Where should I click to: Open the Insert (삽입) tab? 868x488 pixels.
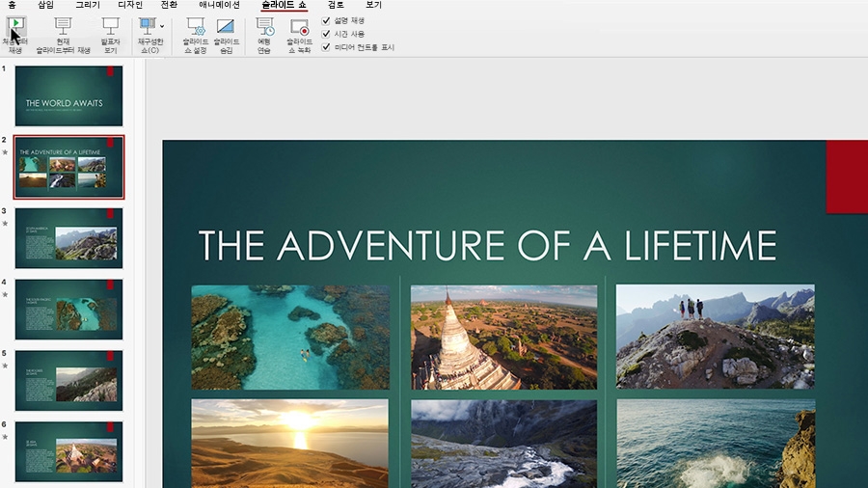(46, 5)
